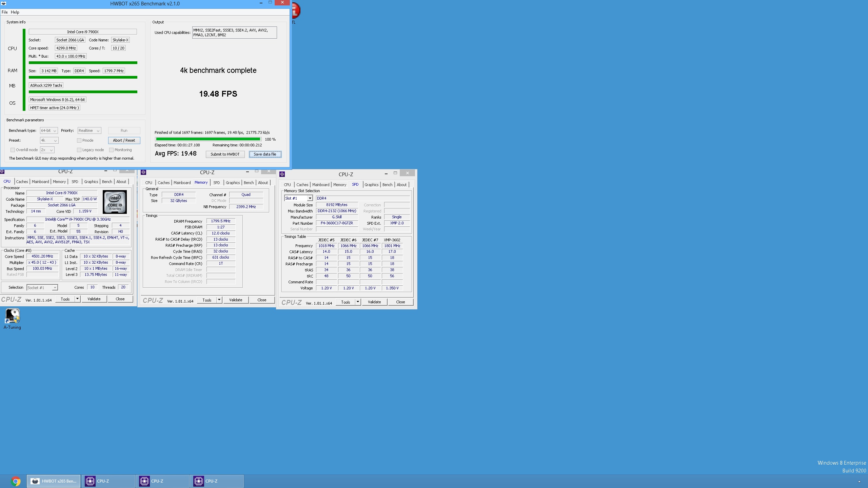Click the XMP-3602 voltage 1.350 V cell
The image size is (868, 488).
(392, 288)
